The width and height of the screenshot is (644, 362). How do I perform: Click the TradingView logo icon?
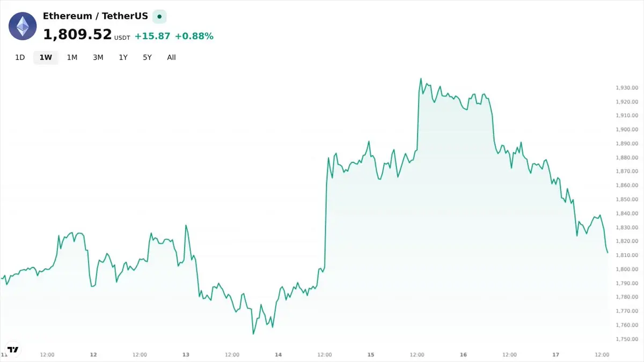tap(13, 350)
